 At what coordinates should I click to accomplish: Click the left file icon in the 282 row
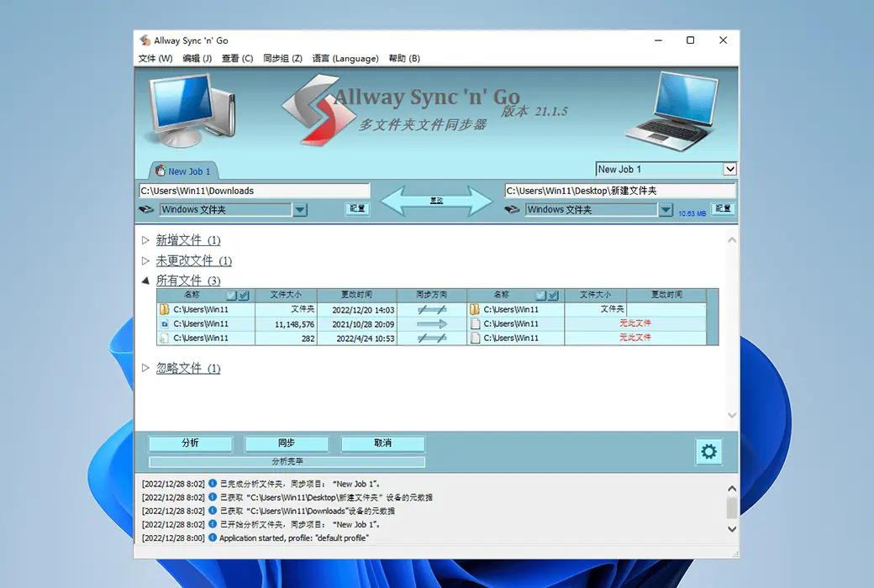click(165, 339)
